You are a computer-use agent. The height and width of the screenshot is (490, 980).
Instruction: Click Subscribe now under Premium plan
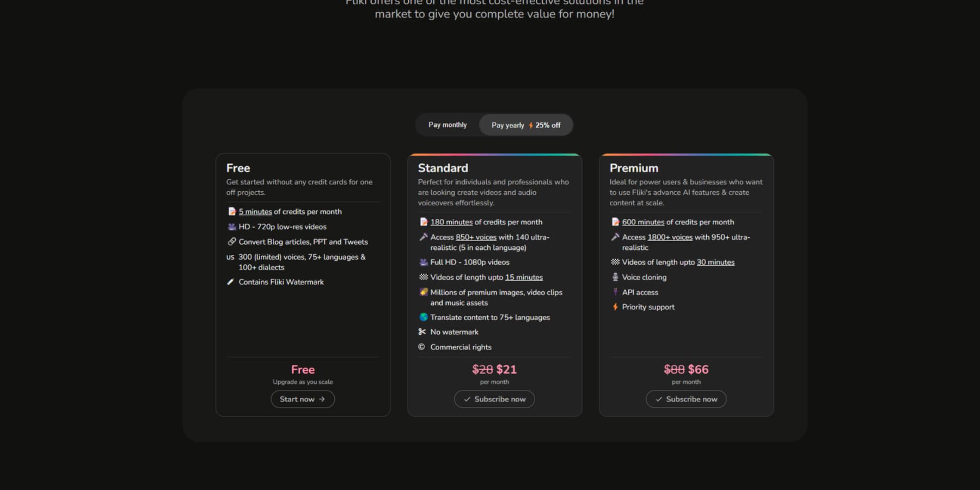coord(685,399)
